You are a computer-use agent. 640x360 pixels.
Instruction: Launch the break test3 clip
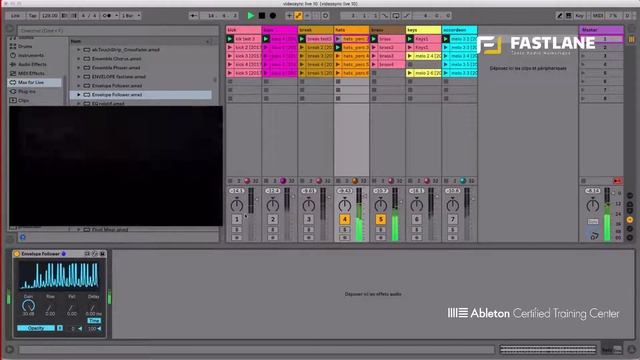(x=302, y=39)
